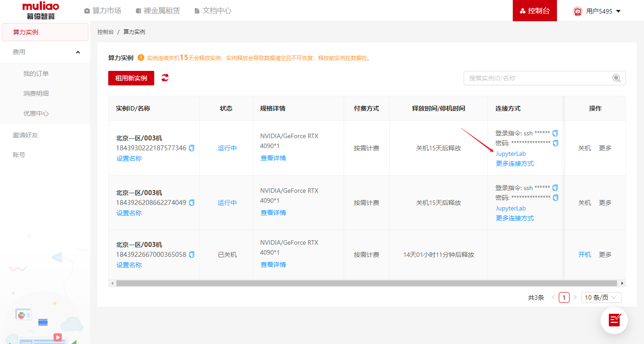The width and height of the screenshot is (644, 344).
Task: Click 开机 for the shut-down instance
Action: (x=584, y=255)
